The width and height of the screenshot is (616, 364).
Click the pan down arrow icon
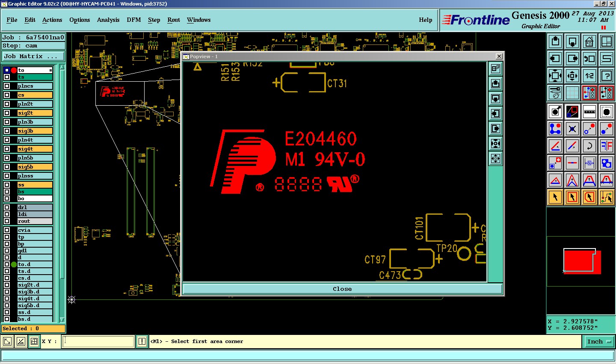coord(572,42)
